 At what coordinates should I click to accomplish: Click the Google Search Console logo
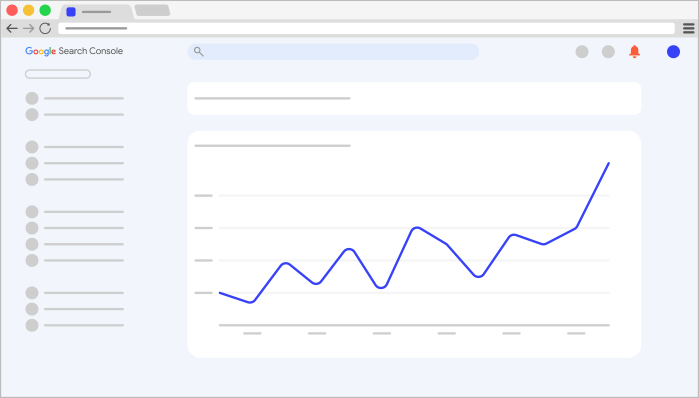coord(74,51)
